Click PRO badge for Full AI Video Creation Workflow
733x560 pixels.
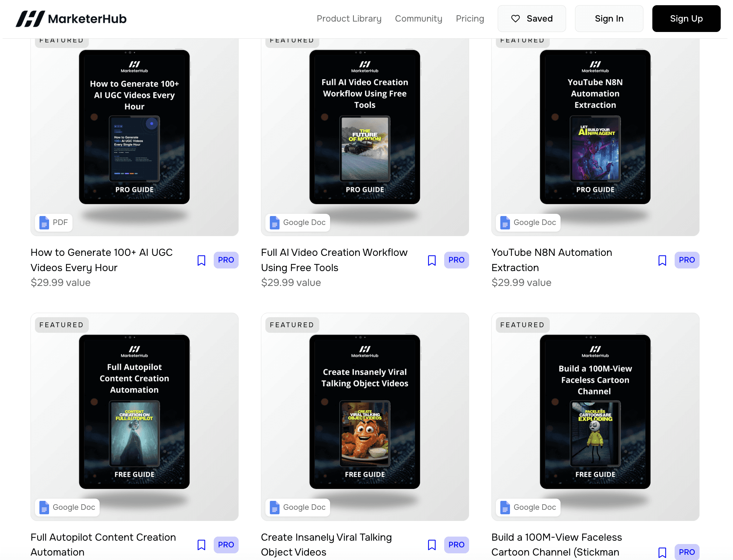[456, 260]
